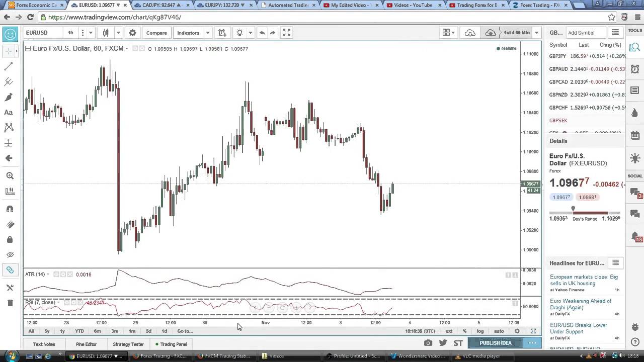Open the ATR (14) indicator dropdown
The height and width of the screenshot is (362, 644).
click(x=48, y=275)
